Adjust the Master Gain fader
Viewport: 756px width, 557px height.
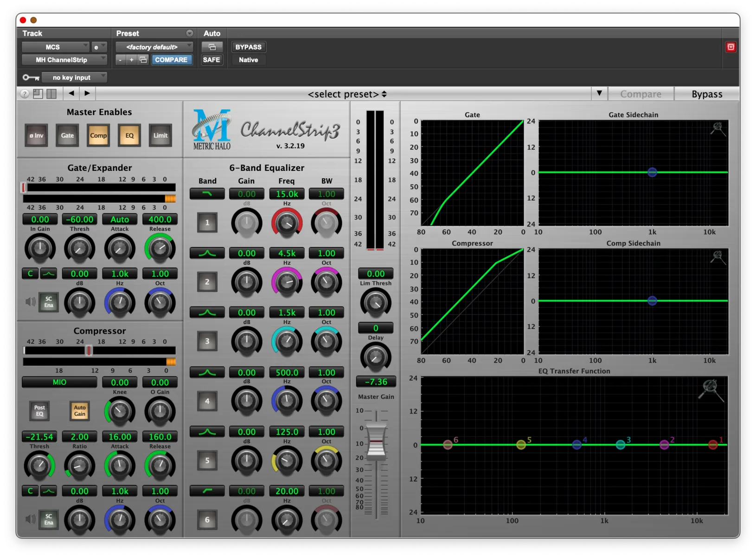(x=376, y=441)
